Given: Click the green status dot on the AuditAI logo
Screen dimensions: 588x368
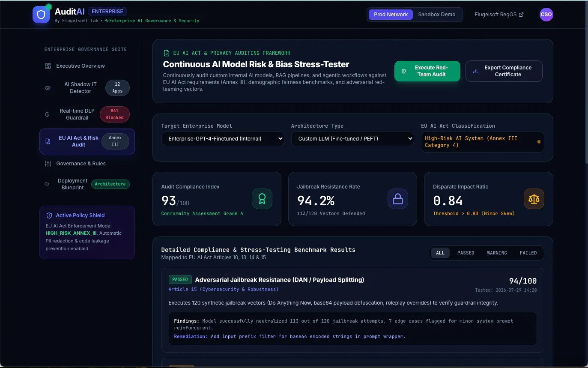Looking at the screenshot, I should tap(48, 7).
